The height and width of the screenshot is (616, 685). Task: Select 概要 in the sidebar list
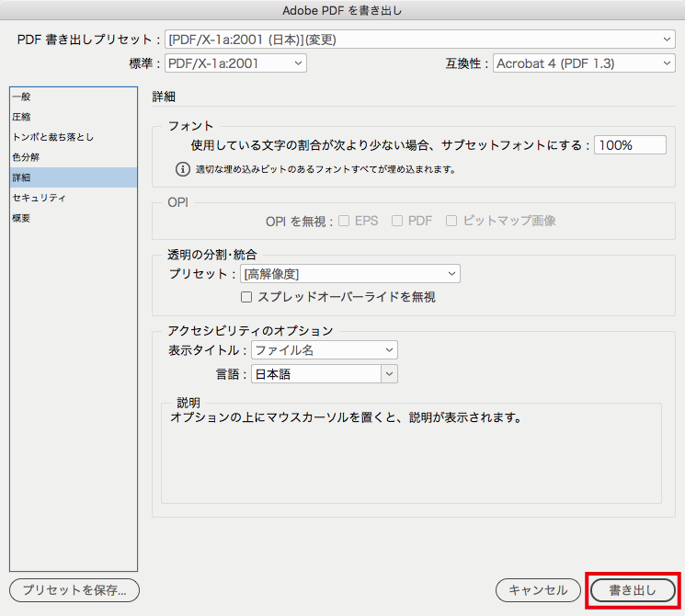[x=74, y=218]
